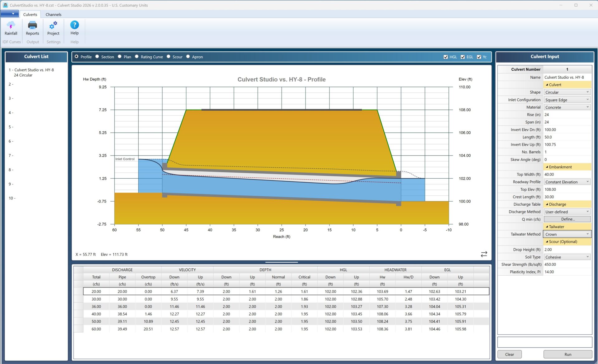
Task: Open the Material dropdown showing Concrete
Action: (x=567, y=107)
